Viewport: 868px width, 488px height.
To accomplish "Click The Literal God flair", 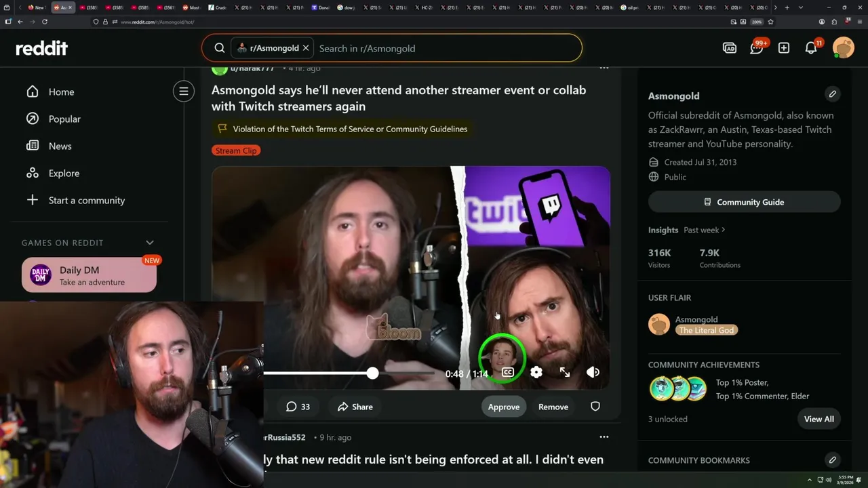I will [x=707, y=330].
